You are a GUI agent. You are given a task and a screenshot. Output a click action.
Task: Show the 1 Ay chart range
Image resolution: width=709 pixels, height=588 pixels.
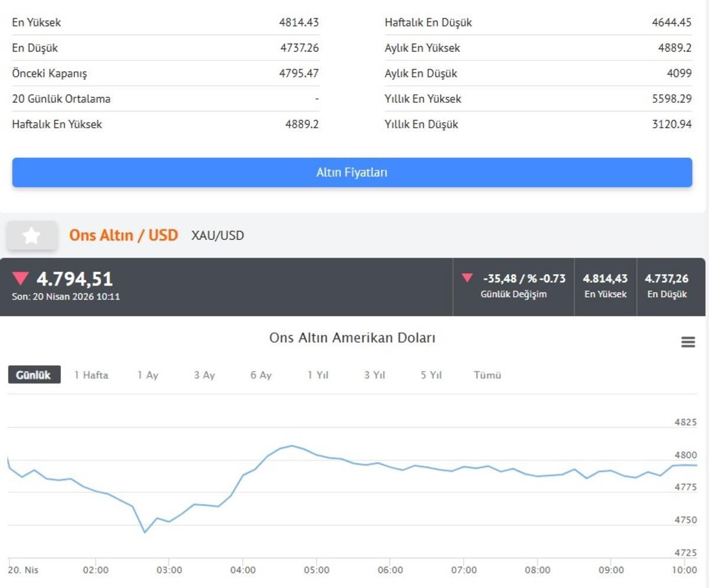pos(148,375)
